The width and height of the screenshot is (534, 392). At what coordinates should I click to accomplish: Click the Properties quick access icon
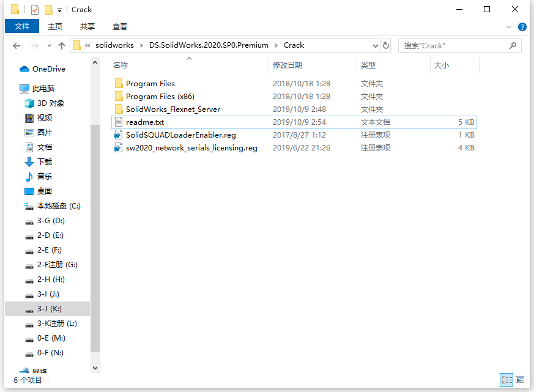pyautogui.click(x=35, y=10)
